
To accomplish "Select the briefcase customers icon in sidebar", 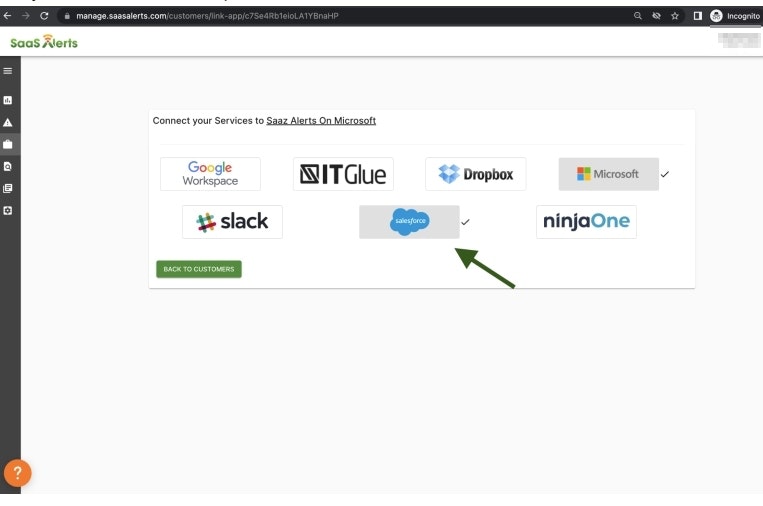I will coord(8,144).
